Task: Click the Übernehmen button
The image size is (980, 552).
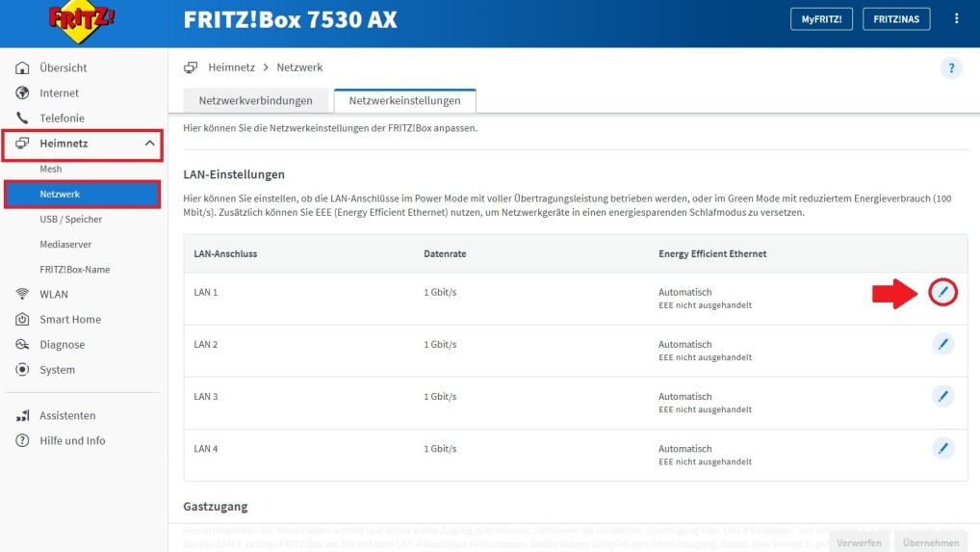Action: tap(931, 542)
